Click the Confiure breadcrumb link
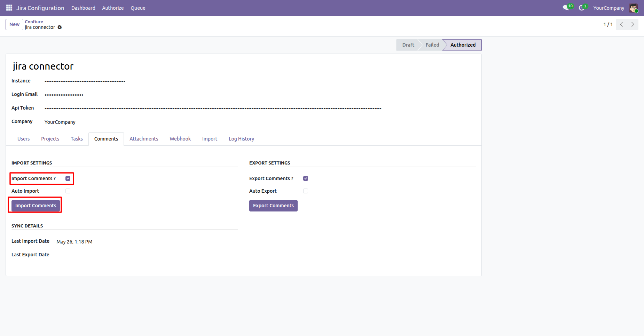 (34, 22)
